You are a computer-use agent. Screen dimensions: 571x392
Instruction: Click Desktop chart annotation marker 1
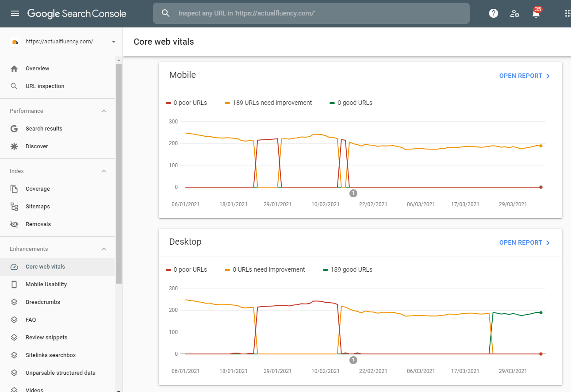click(353, 360)
